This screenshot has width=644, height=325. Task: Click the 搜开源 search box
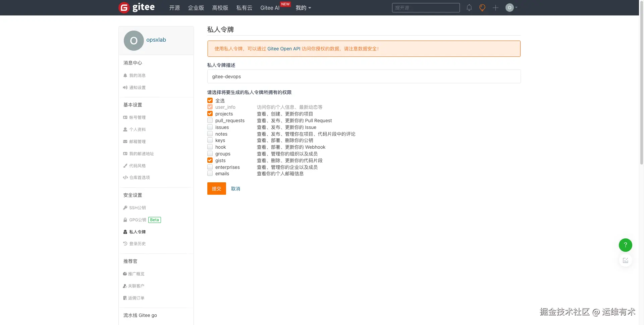coord(426,8)
